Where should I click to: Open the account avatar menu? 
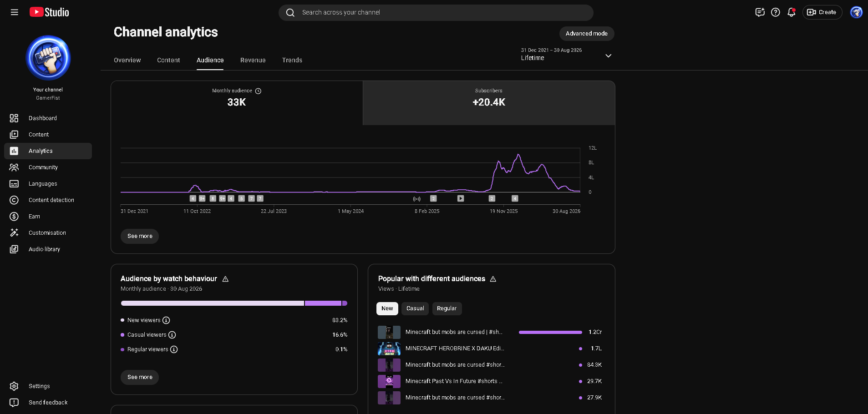tap(856, 12)
